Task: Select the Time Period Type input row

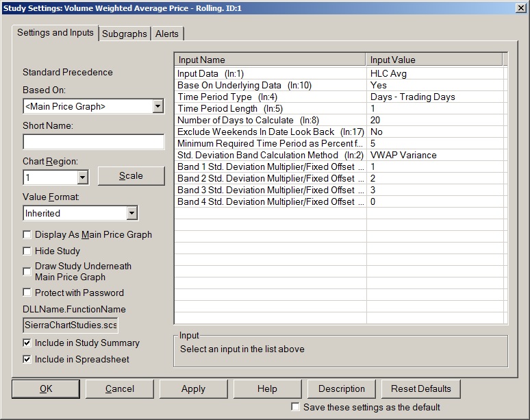Action: tap(270, 97)
